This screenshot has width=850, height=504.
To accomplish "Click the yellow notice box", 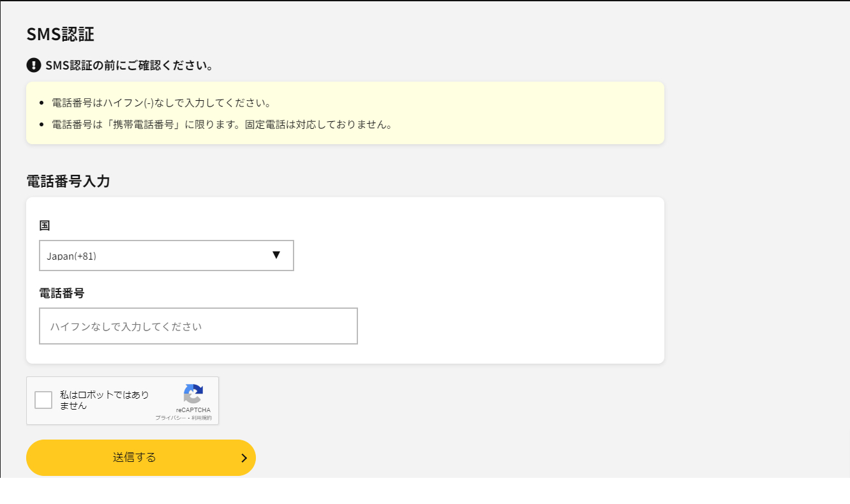I will point(345,113).
